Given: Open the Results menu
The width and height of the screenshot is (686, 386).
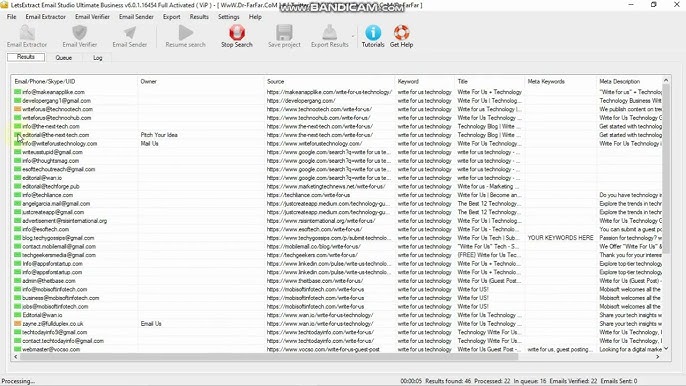Looking at the screenshot, I should [x=199, y=17].
